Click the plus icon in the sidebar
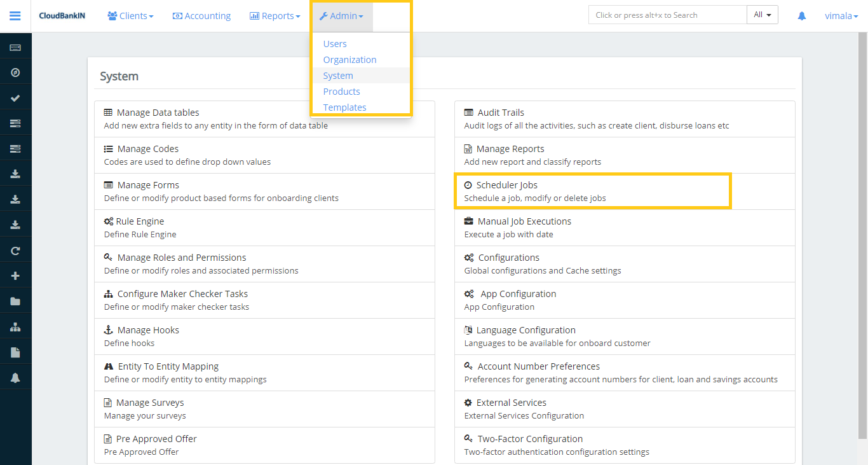This screenshot has height=465, width=868. (x=15, y=275)
